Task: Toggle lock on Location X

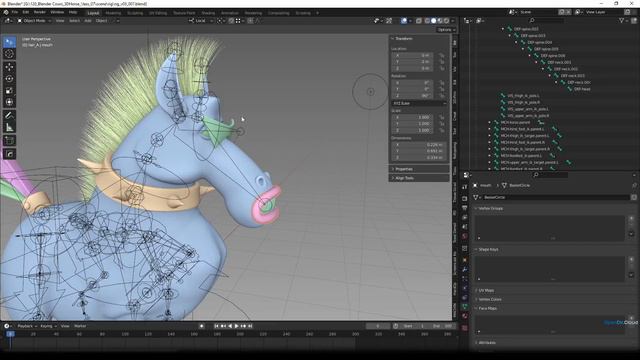Action: click(442, 56)
